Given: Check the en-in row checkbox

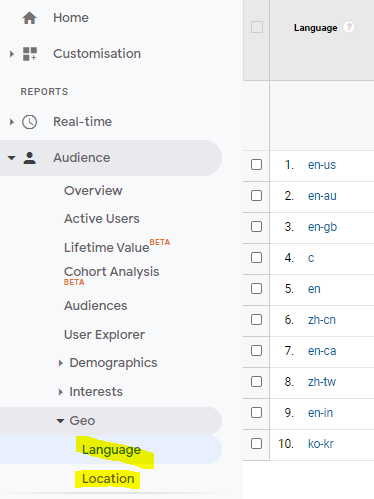Looking at the screenshot, I should [x=256, y=413].
